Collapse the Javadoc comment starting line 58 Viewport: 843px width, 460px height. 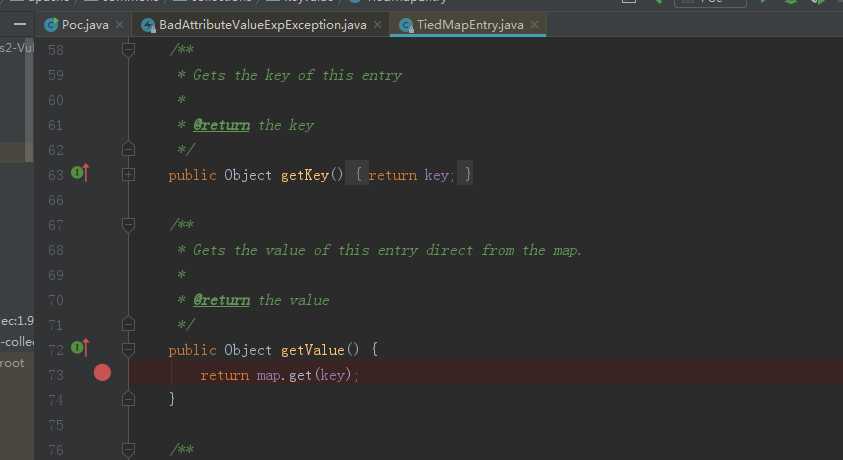pos(128,50)
